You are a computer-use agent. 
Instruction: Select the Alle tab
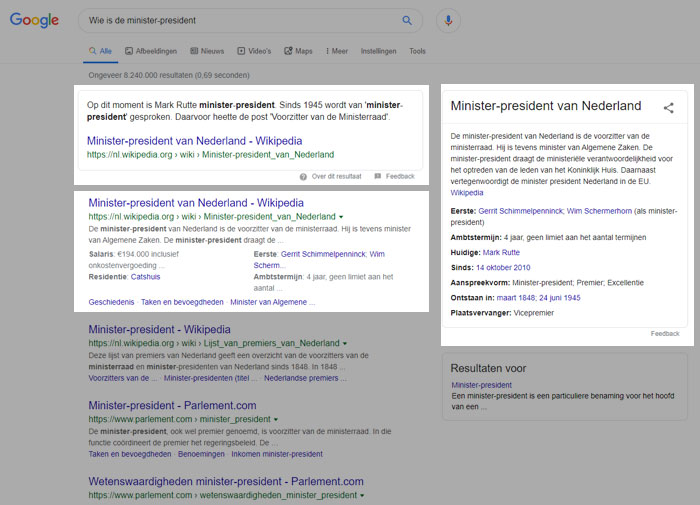tap(100, 51)
